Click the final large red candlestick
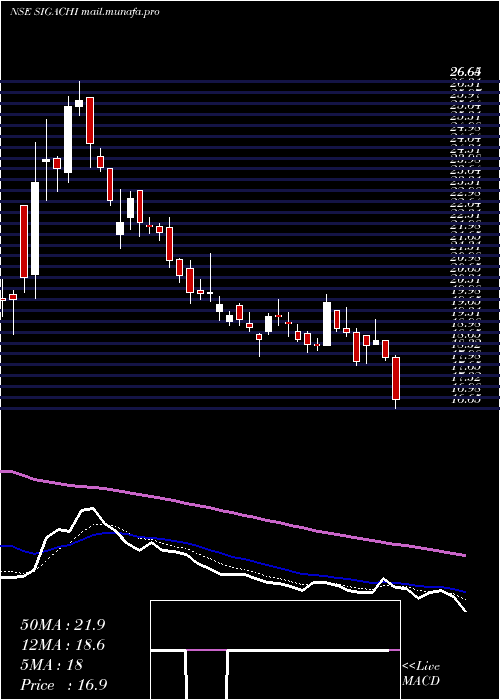 click(396, 378)
